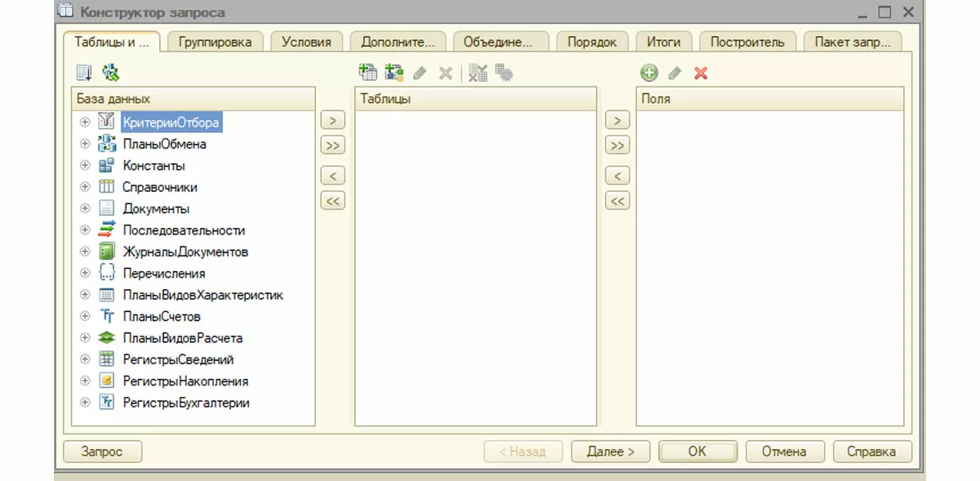Expand the РегистрыСведений node

pos(84,359)
